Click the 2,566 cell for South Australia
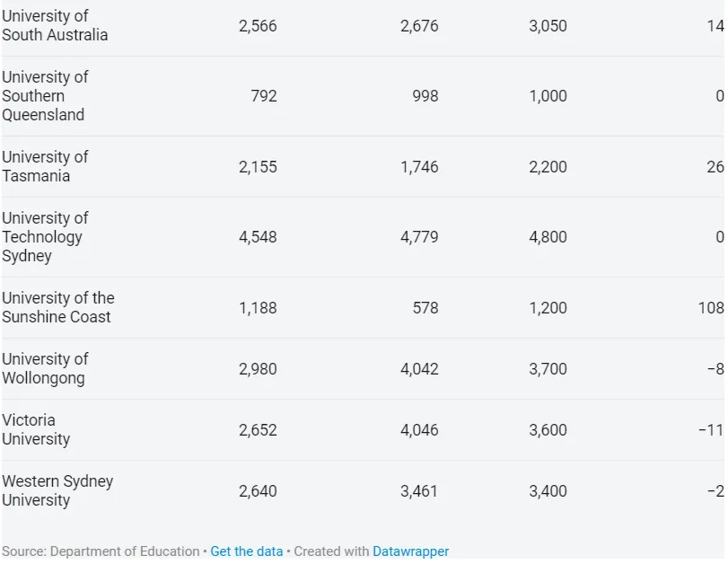 [x=258, y=26]
